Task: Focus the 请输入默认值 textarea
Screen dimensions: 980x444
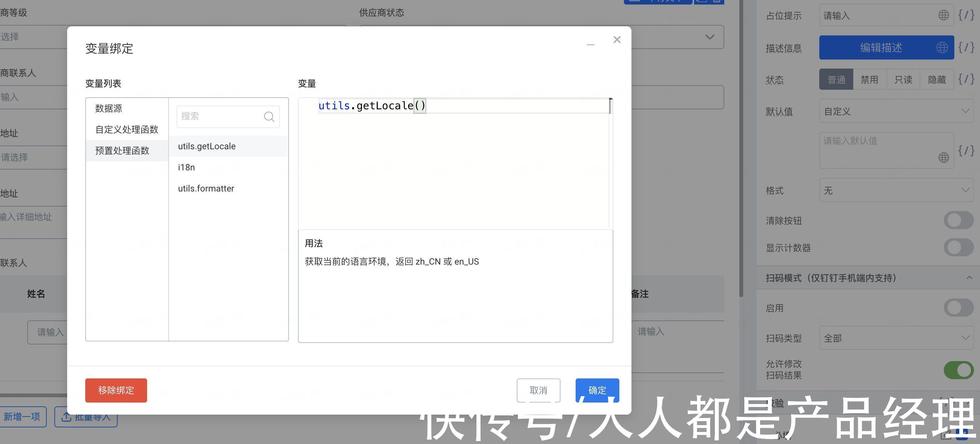Action: coord(886,150)
